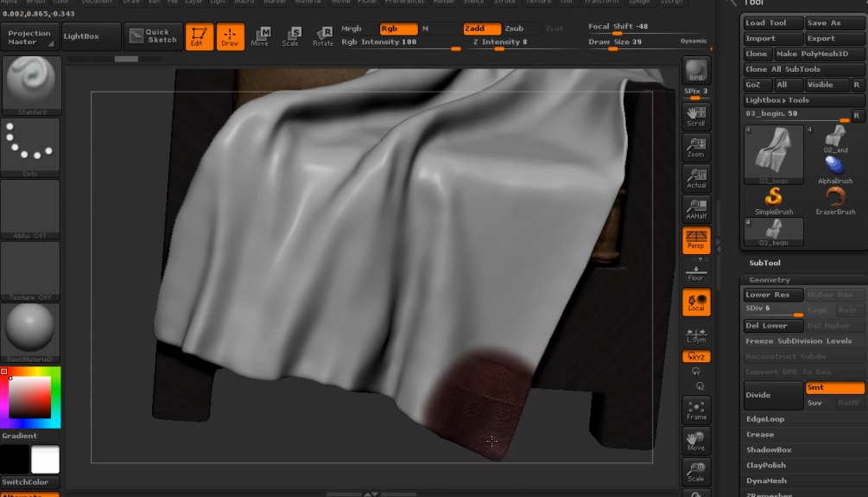Viewport: 868px width, 497px height.
Task: Toggle Local transformations
Action: click(x=696, y=303)
